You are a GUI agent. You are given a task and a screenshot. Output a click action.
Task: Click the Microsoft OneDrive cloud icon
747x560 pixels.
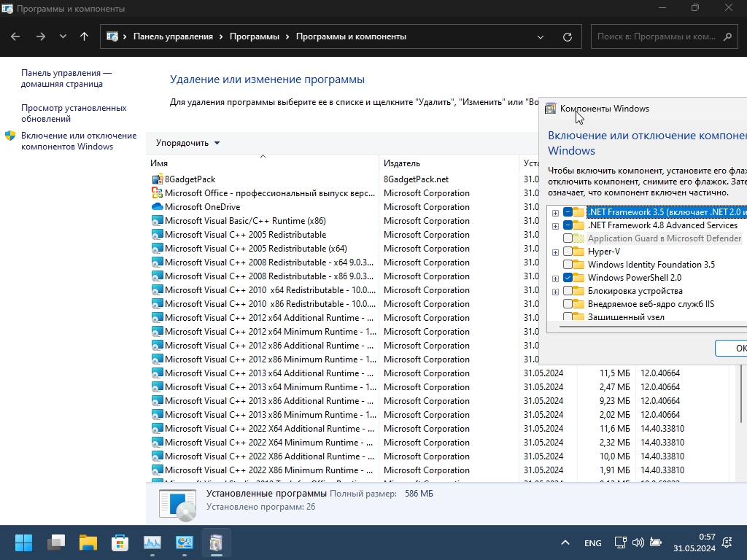pyautogui.click(x=157, y=207)
